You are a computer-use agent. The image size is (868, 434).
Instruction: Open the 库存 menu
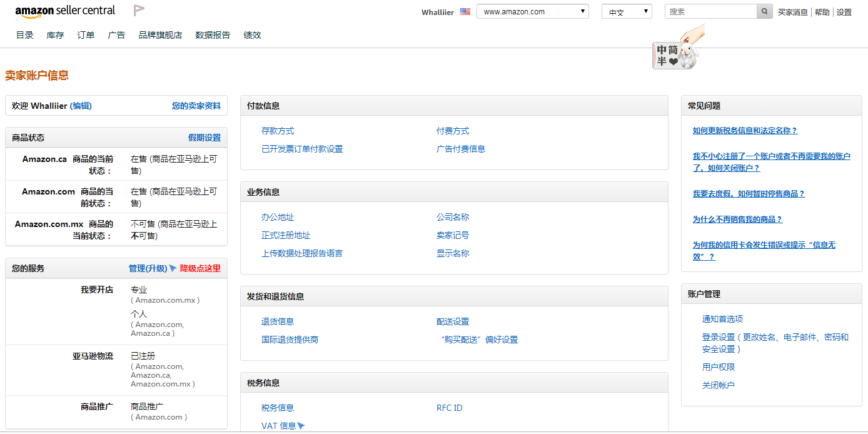(x=55, y=35)
